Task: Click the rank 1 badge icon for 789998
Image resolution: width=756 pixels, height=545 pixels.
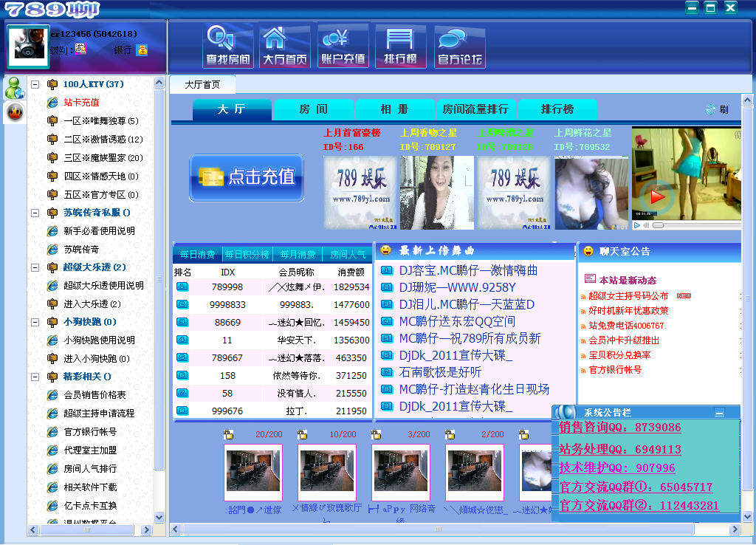Action: tap(182, 287)
